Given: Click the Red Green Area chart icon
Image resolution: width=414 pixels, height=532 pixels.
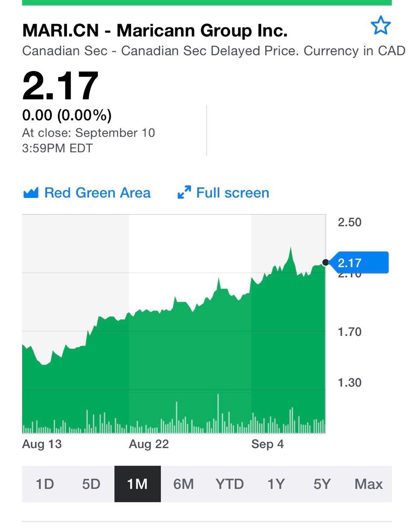Looking at the screenshot, I should click(x=31, y=193).
